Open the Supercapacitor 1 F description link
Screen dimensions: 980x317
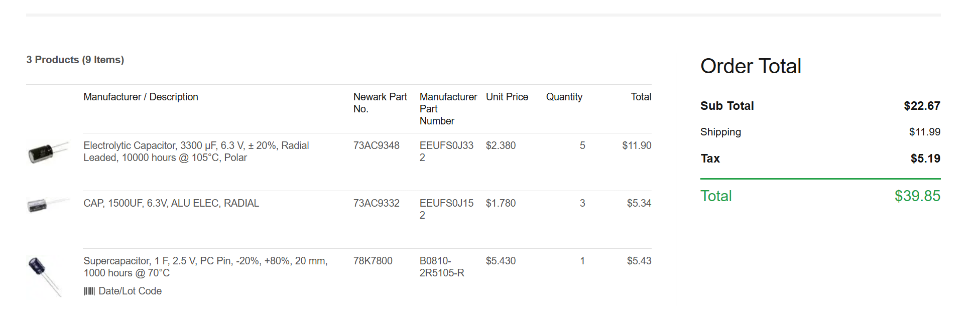[x=205, y=267]
